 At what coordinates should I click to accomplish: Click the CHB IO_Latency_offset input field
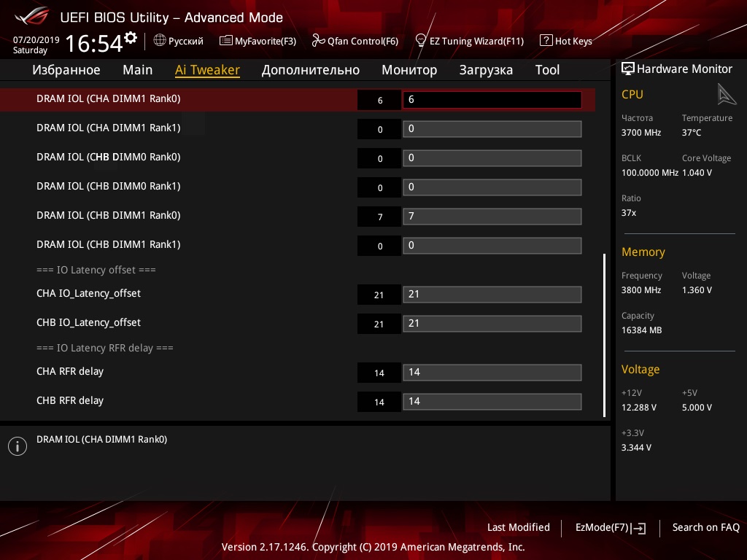492,323
